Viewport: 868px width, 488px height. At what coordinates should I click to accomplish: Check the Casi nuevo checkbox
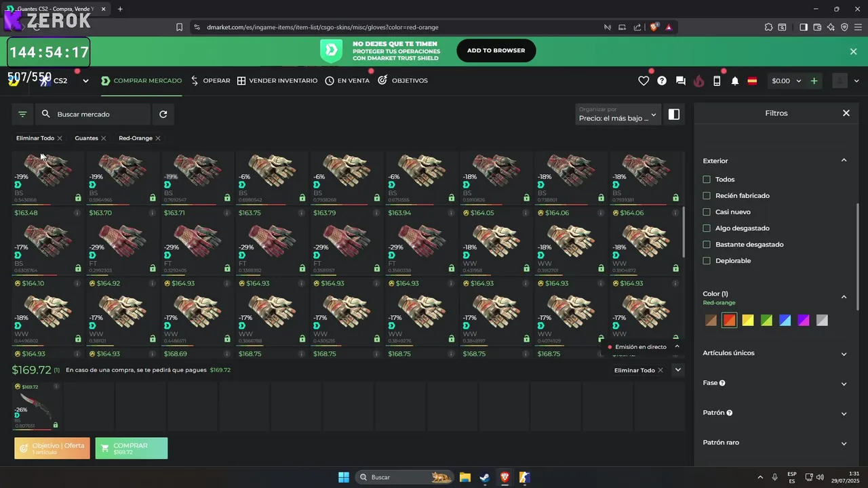(707, 212)
